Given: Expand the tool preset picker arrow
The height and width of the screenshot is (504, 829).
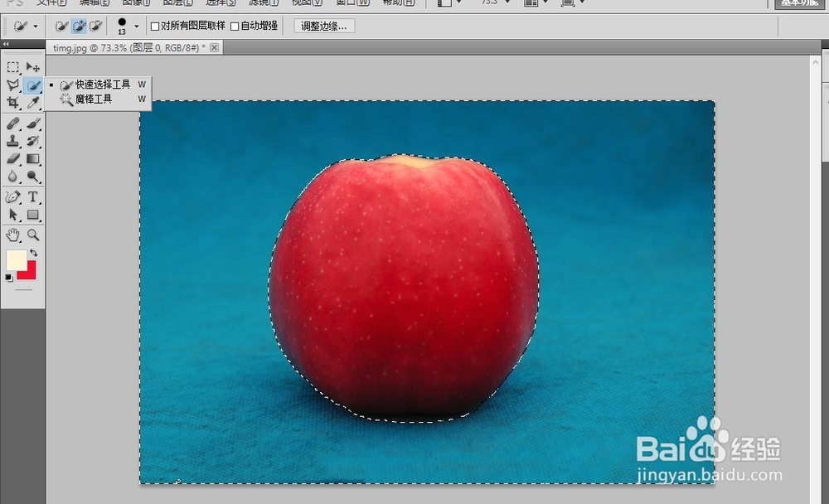Looking at the screenshot, I should click(36, 26).
